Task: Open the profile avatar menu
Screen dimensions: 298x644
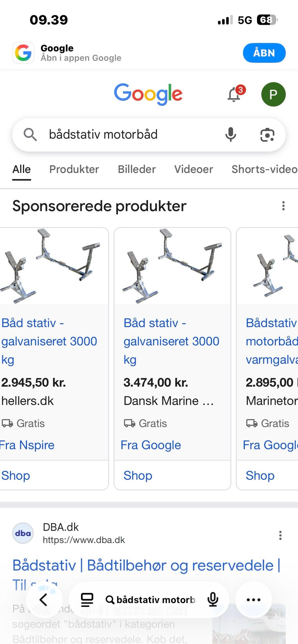Action: [x=273, y=95]
